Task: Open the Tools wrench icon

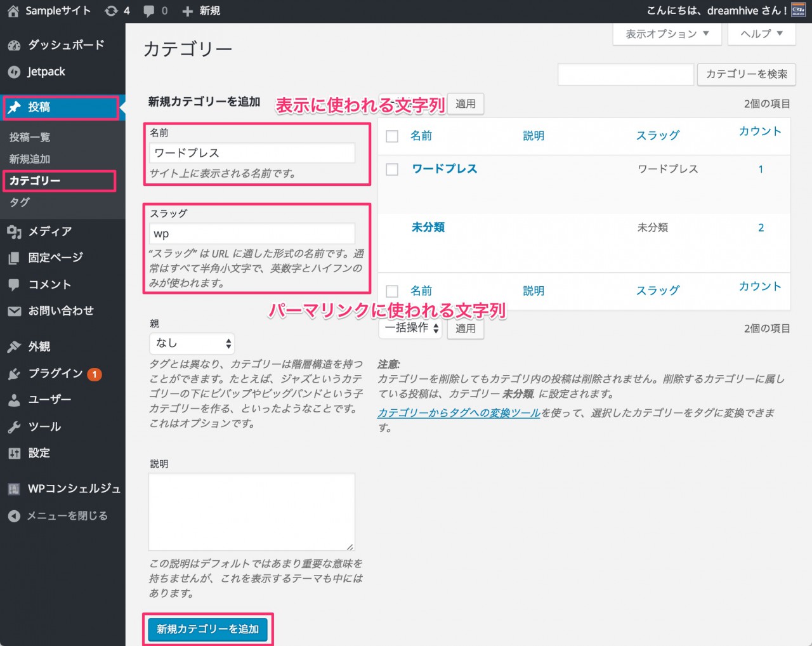Action: click(x=14, y=427)
